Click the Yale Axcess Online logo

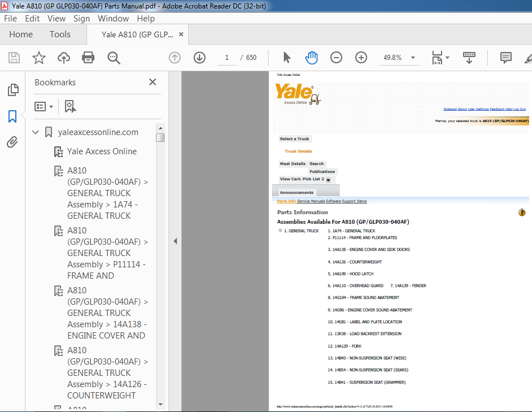pos(298,94)
